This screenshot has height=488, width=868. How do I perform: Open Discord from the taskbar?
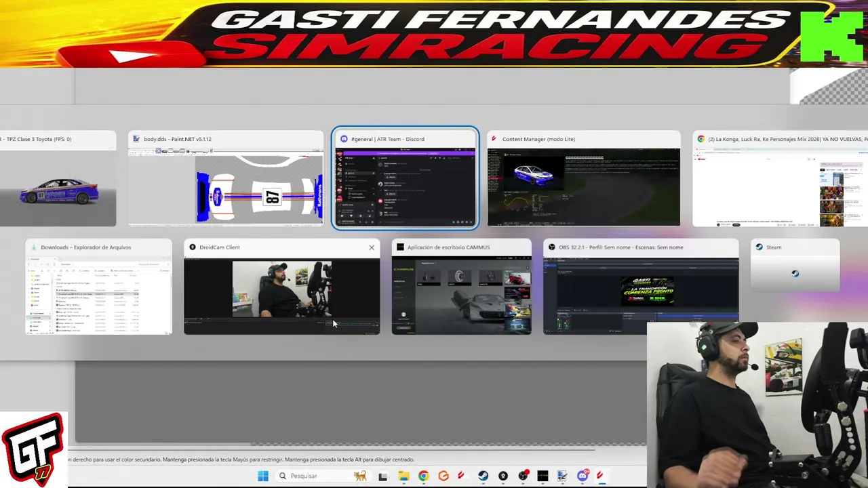pos(583,476)
